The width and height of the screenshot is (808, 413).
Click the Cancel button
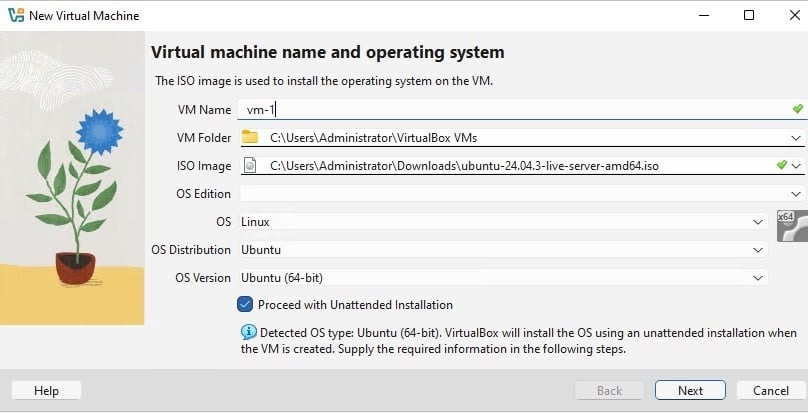tap(770, 390)
